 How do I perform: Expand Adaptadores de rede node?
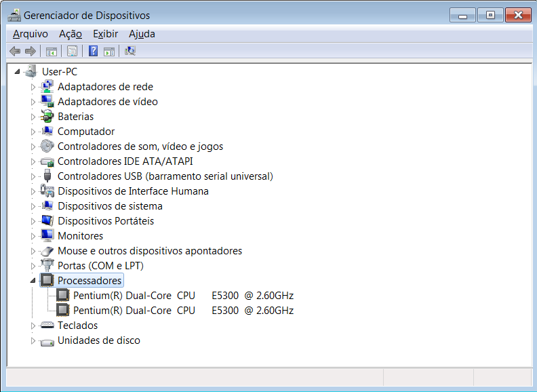pyautogui.click(x=33, y=87)
